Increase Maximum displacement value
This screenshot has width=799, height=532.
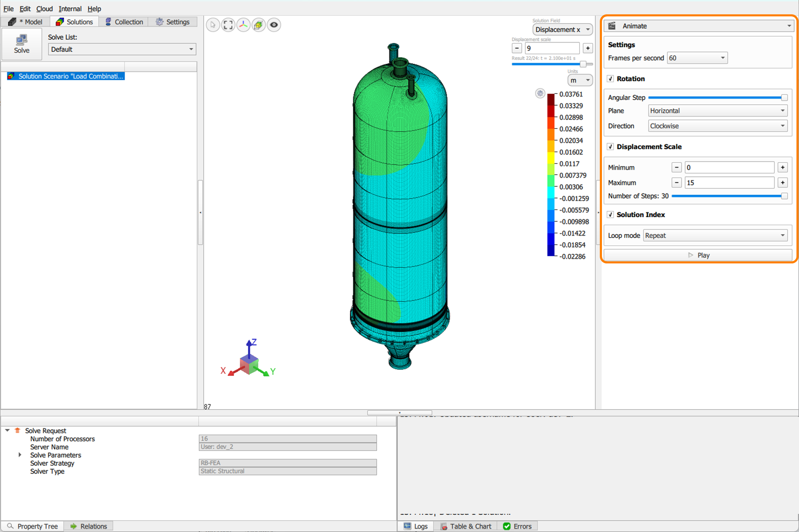tap(783, 183)
